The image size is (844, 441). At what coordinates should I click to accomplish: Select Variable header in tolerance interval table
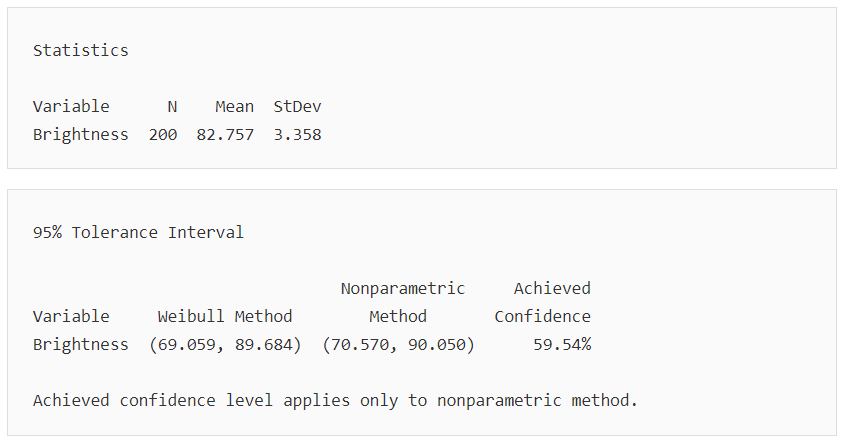click(71, 317)
